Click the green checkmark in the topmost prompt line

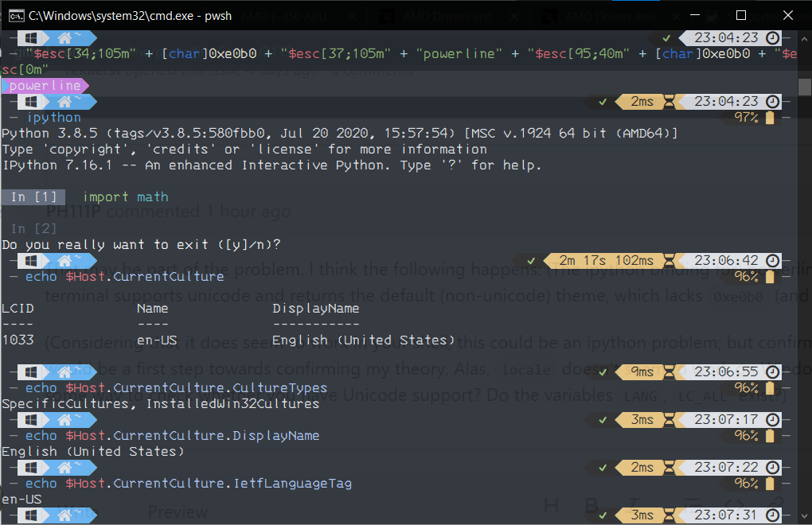coord(667,37)
